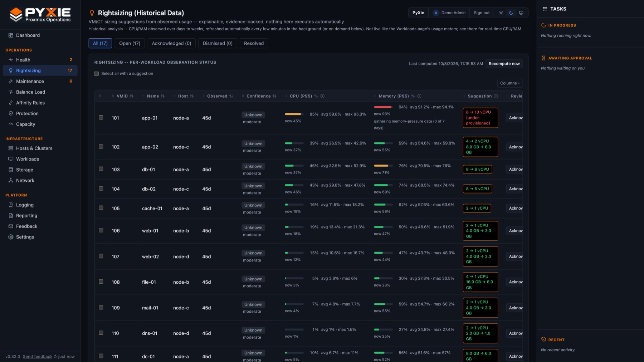Click the Recompute now button
Viewport: 644px width, 362px height.
click(504, 64)
